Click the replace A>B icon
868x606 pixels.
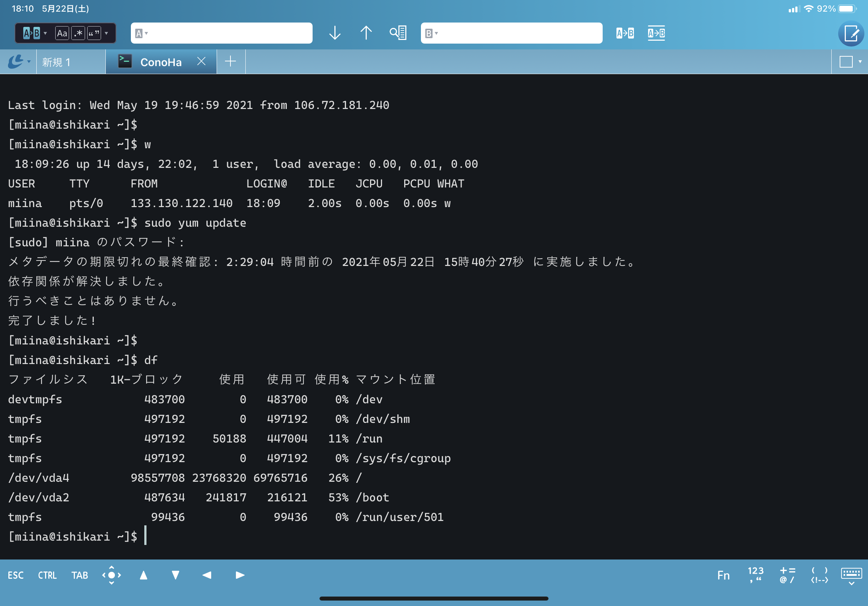pos(625,33)
